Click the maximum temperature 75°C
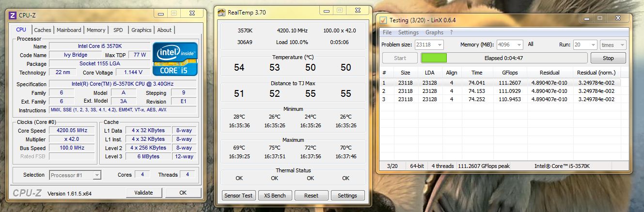The height and width of the screenshot is (212, 644). click(275, 148)
